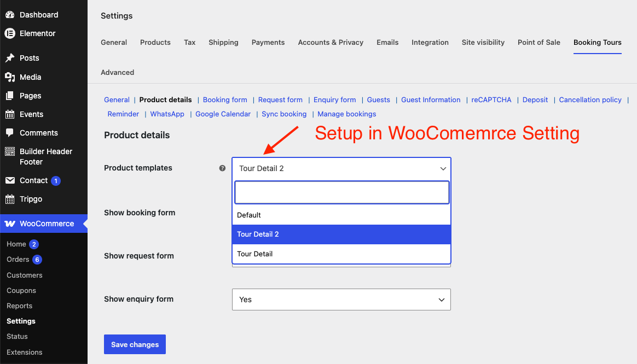Open the Guest Information link

click(x=431, y=100)
